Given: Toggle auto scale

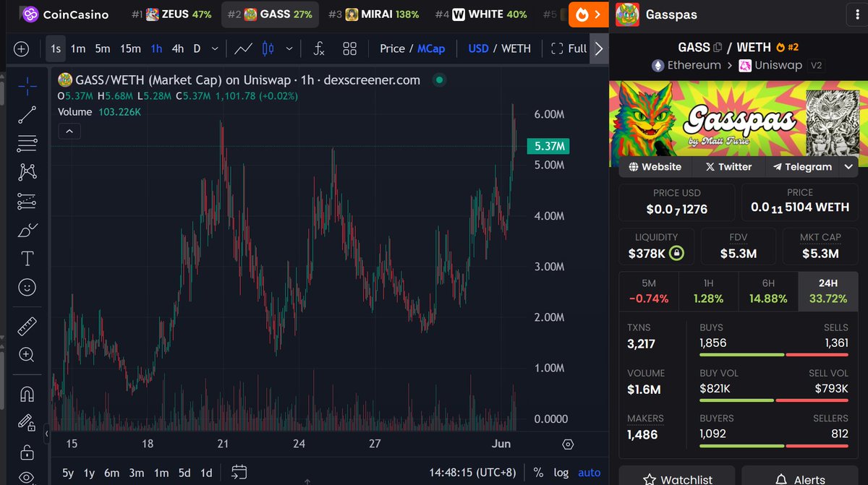Looking at the screenshot, I should (590, 473).
